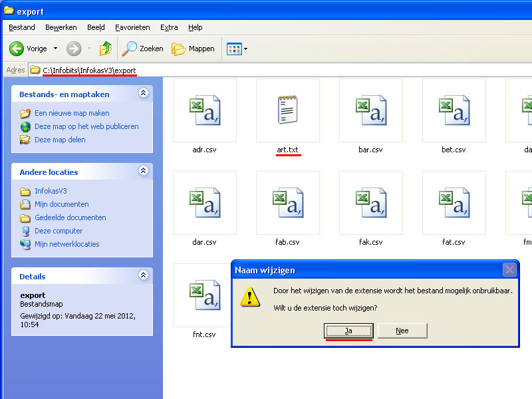The width and height of the screenshot is (532, 399).
Task: Open the Favorieten menu
Action: tap(132, 27)
